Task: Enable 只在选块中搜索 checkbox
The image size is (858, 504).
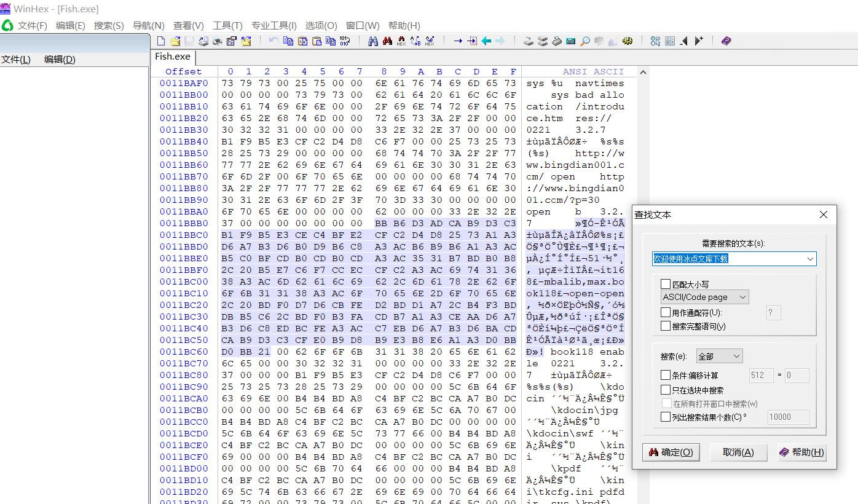Action: (665, 390)
